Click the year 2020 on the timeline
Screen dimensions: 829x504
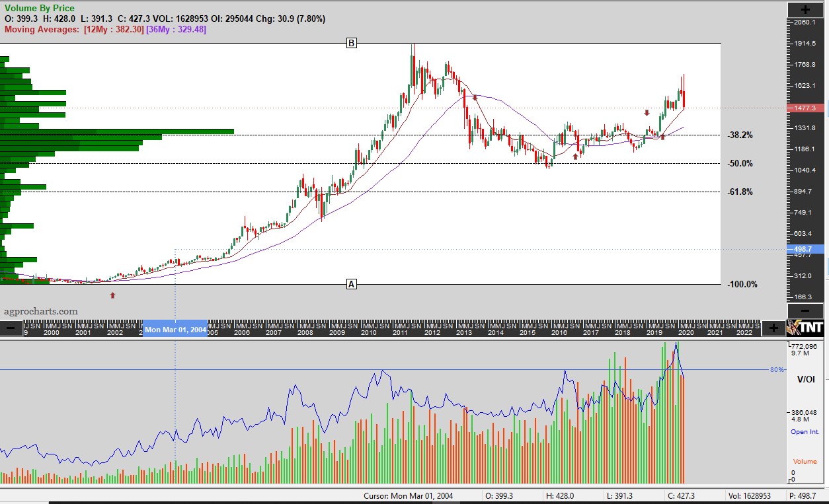coord(686,333)
